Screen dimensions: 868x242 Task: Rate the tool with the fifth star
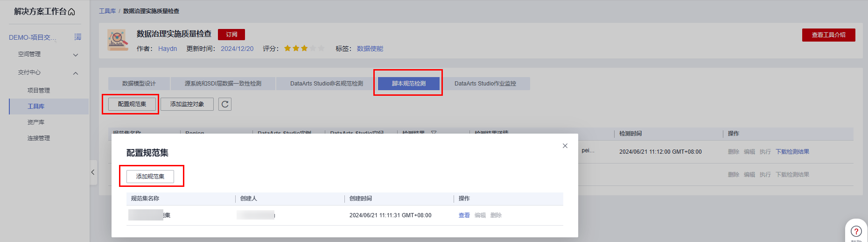[321, 48]
